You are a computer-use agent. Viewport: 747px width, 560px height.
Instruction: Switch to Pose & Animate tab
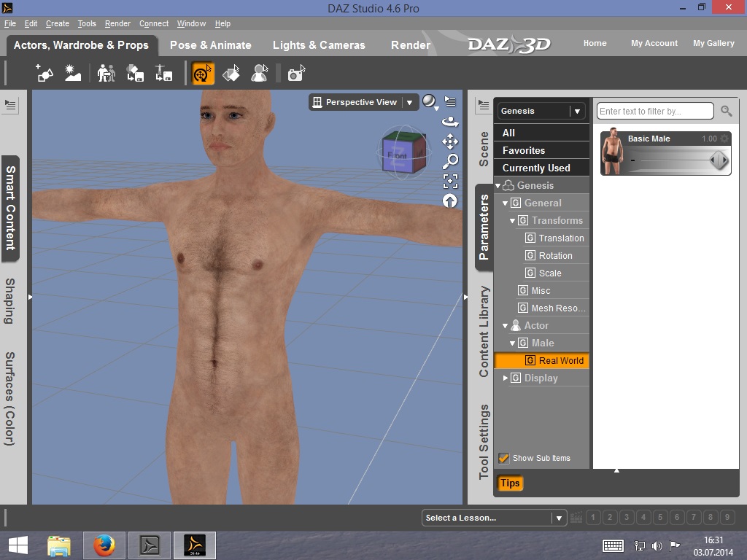click(x=211, y=44)
